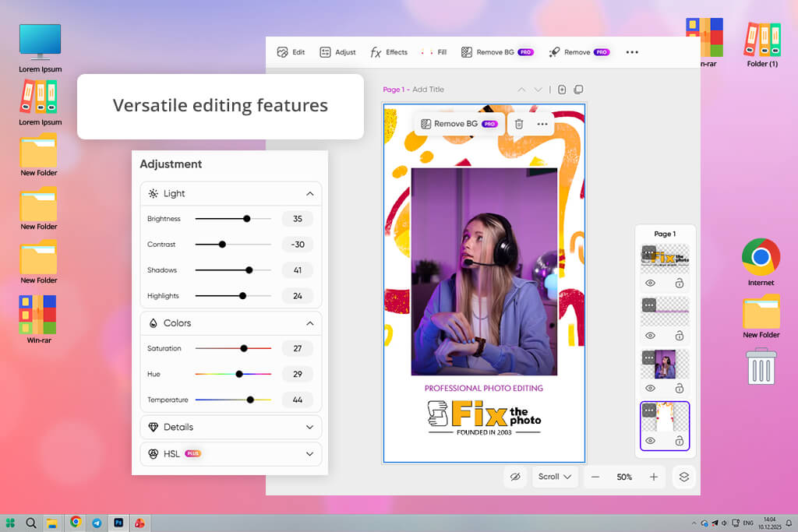Screen dimensions: 798x532
Task: Open options dots on logo layer thumbnail
Action: 649,252
